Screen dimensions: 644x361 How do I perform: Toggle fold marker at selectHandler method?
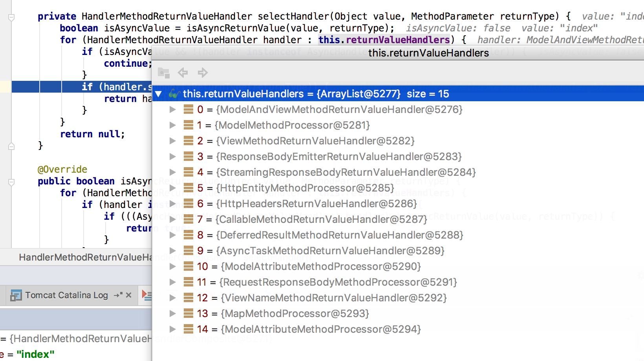[11, 17]
